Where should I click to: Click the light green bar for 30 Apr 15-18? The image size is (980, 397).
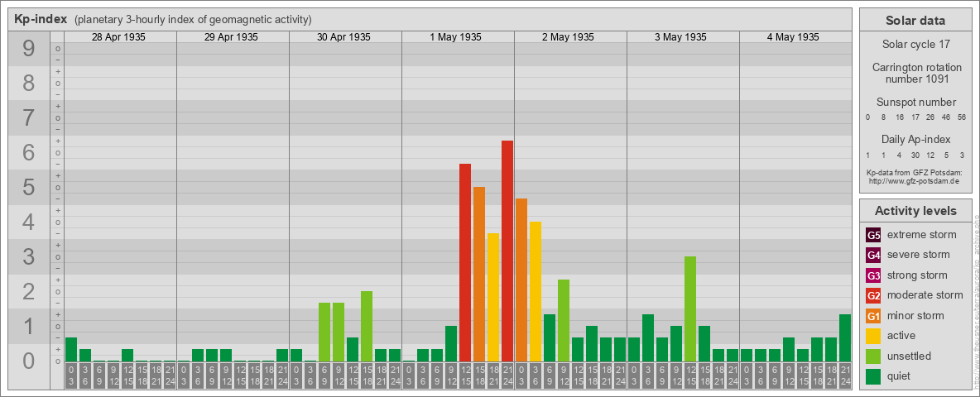point(367,327)
